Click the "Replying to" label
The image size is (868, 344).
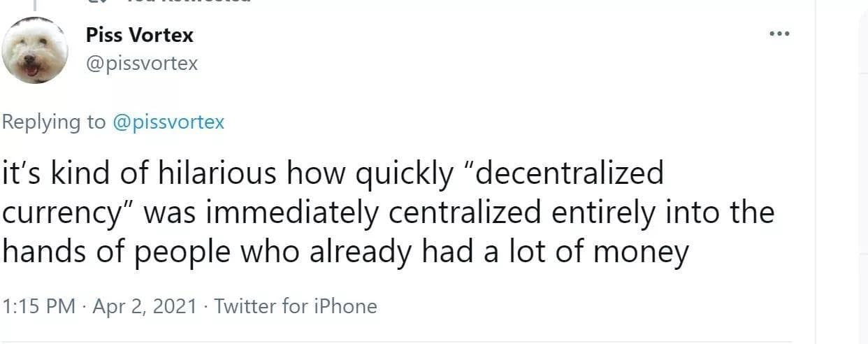click(54, 122)
